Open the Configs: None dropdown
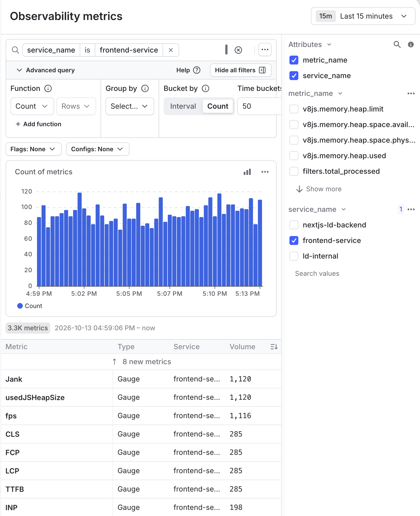 97,149
